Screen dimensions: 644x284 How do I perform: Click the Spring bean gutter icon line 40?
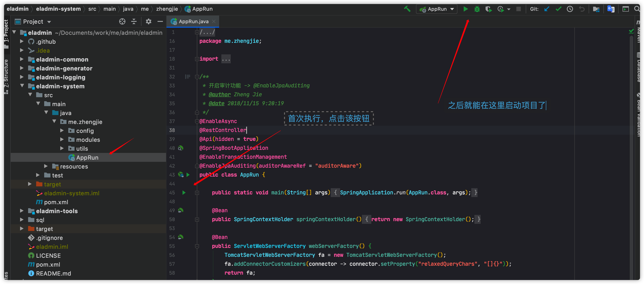point(181,148)
